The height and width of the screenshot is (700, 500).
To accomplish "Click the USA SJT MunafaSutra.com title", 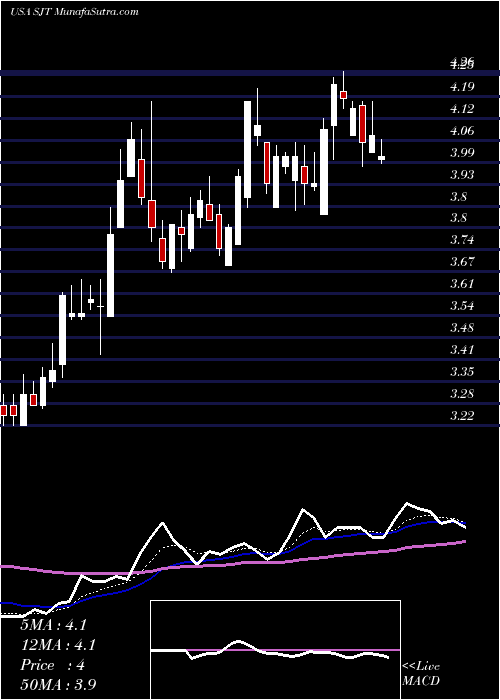I will click(x=74, y=12).
